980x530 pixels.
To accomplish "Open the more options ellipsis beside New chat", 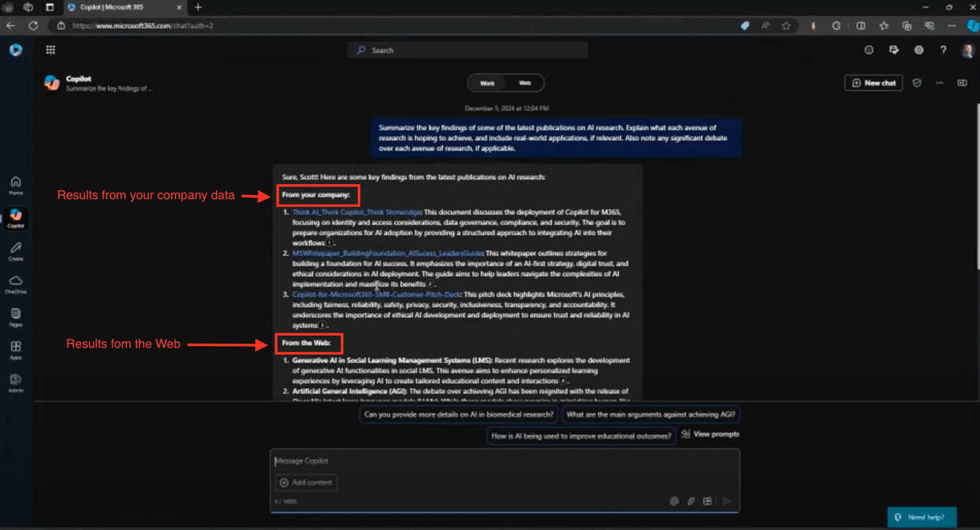I will [939, 83].
